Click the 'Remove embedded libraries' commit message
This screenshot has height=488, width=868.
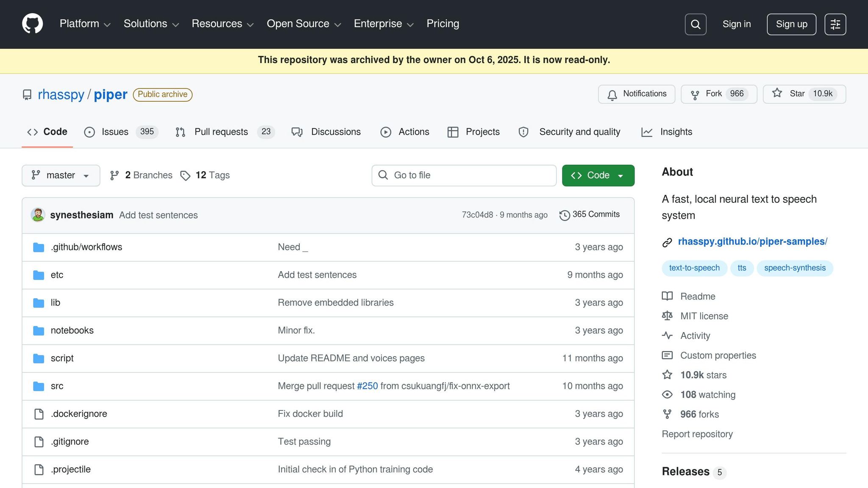coord(336,303)
